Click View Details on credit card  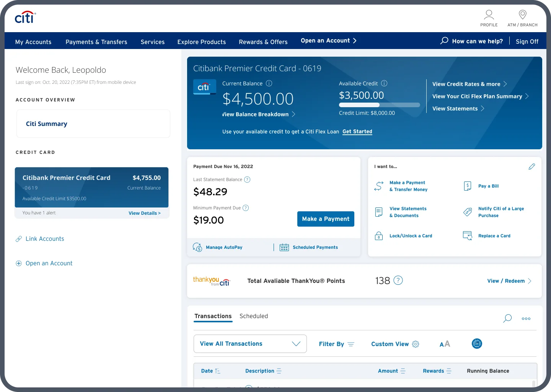click(145, 213)
